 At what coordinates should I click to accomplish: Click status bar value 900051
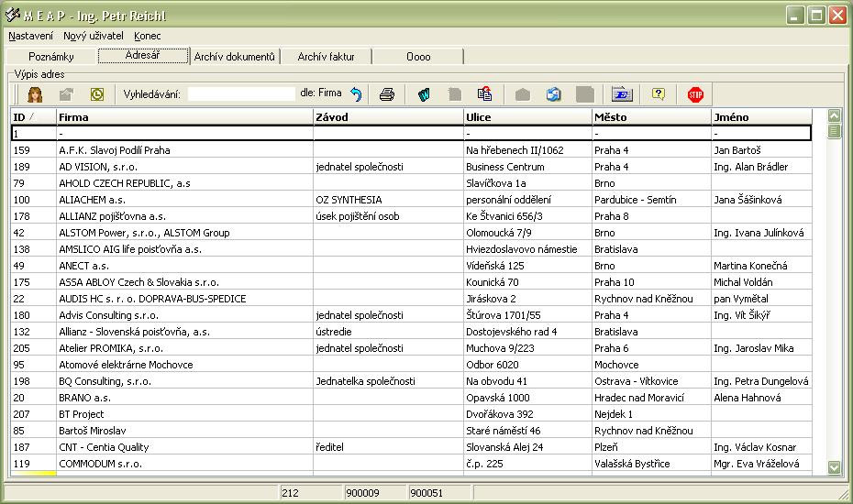(x=439, y=493)
